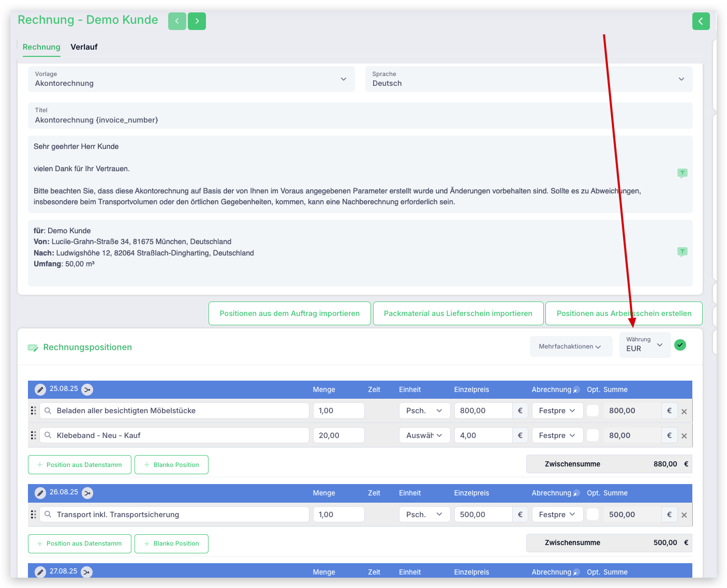Click the Zwischensumme 500,00 € value
This screenshot has height=588, width=727.
tap(671, 542)
